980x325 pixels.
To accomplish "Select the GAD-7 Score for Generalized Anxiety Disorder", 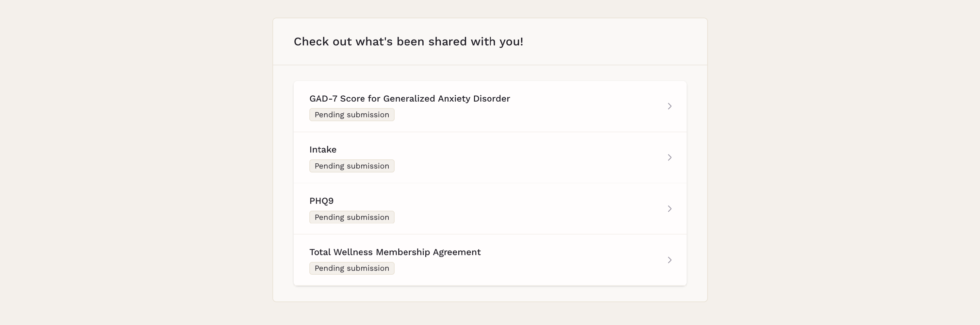I will (409, 98).
